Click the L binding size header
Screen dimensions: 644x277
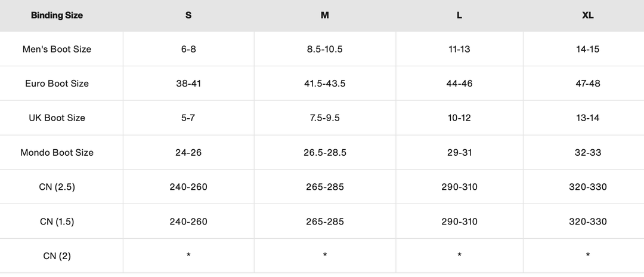459,16
